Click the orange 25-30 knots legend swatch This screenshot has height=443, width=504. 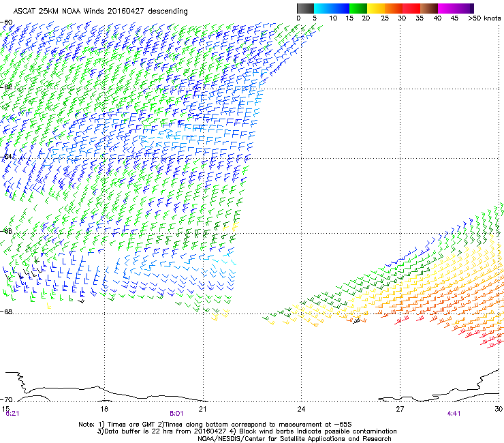point(394,8)
